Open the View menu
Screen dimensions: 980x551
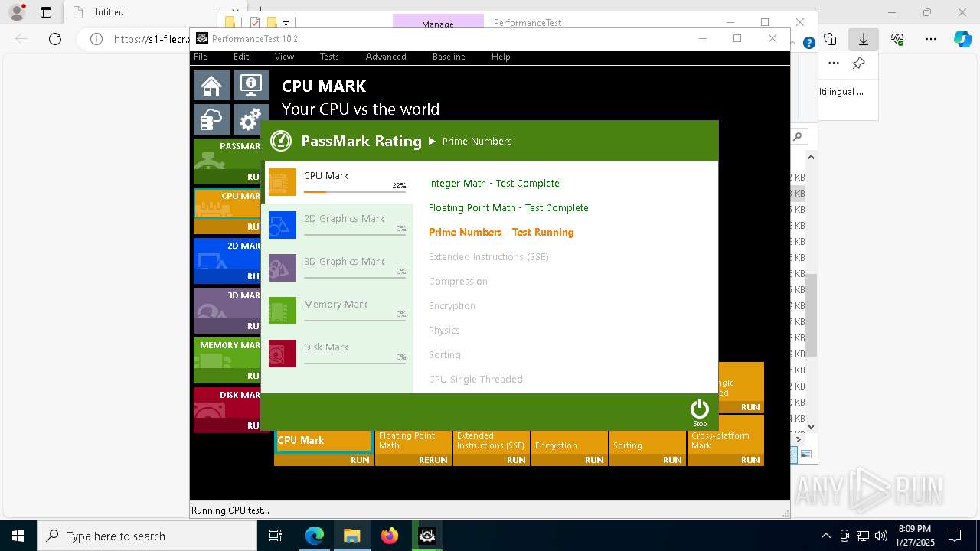[x=284, y=57]
